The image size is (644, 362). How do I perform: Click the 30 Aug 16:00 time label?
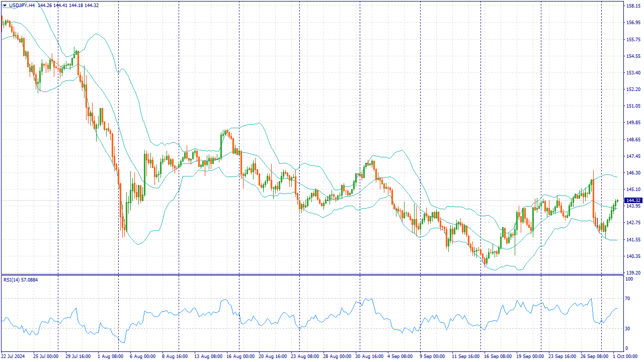[x=369, y=356]
